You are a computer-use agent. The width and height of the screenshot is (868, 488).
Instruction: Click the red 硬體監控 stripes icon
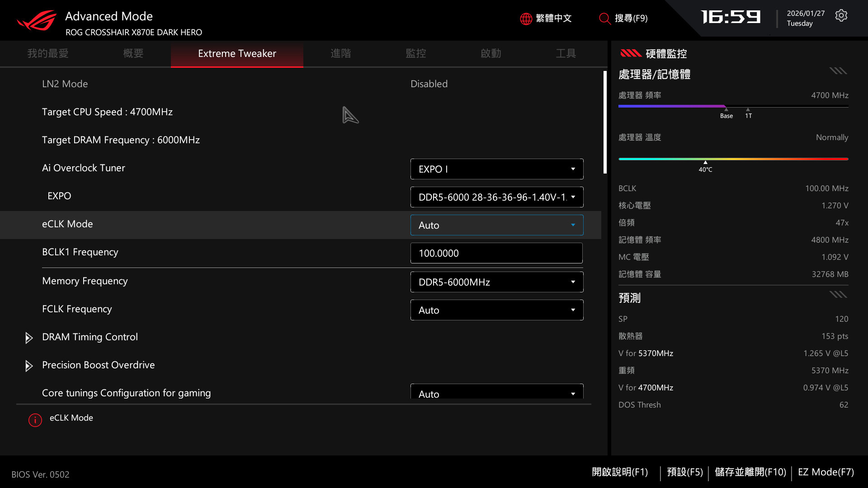631,54
